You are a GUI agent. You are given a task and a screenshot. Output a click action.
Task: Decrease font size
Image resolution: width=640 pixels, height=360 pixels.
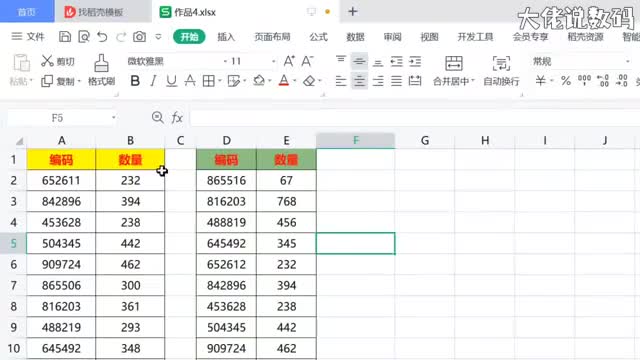coord(307,61)
